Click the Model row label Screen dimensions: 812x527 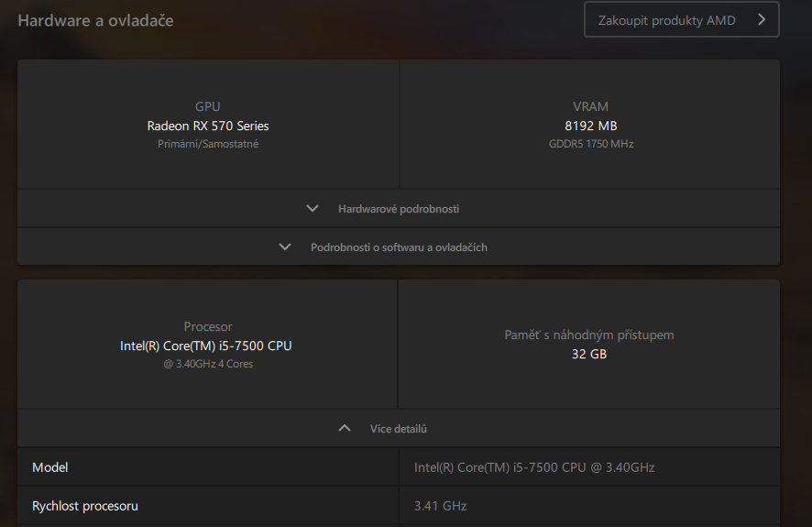click(50, 467)
